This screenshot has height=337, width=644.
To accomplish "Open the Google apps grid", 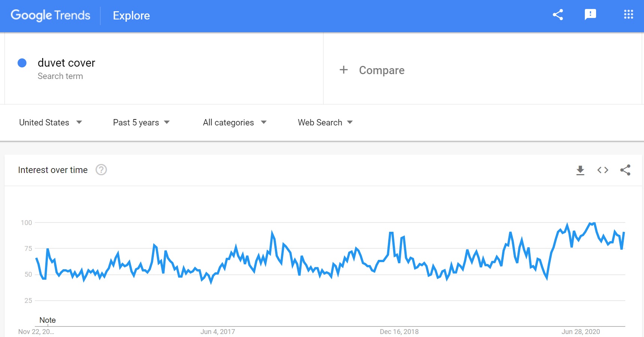I will click(629, 15).
